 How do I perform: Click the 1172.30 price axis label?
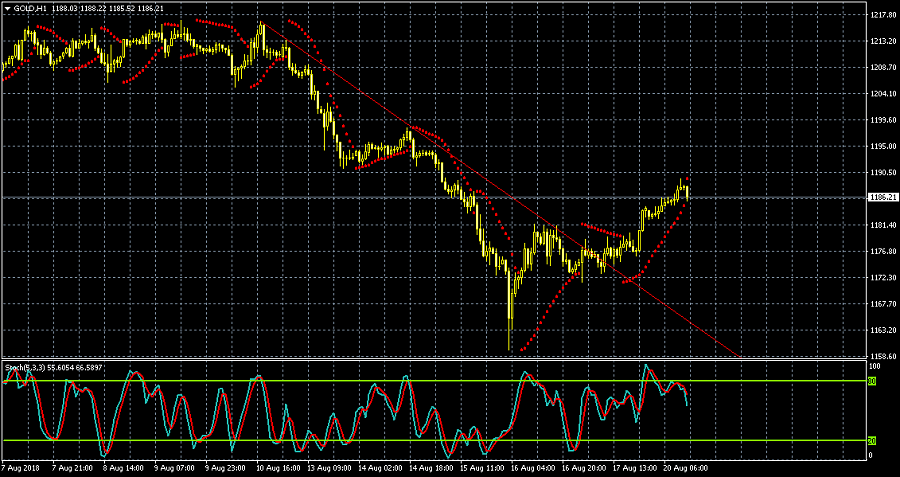882,277
